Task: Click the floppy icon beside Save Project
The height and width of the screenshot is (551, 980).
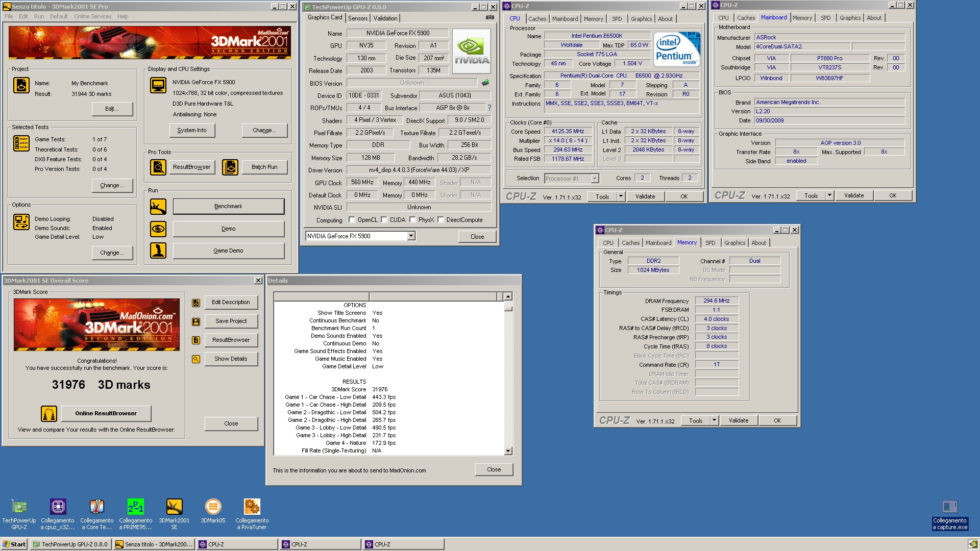Action: click(x=196, y=321)
